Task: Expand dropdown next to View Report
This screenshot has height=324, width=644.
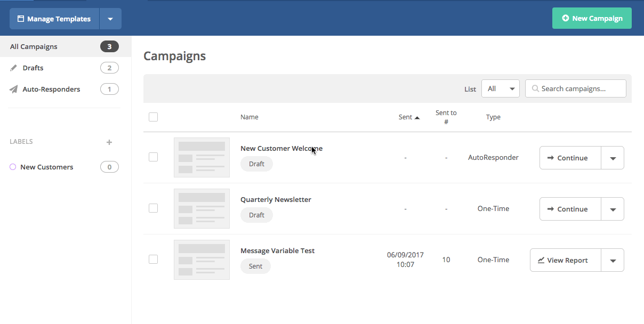Action: click(613, 261)
